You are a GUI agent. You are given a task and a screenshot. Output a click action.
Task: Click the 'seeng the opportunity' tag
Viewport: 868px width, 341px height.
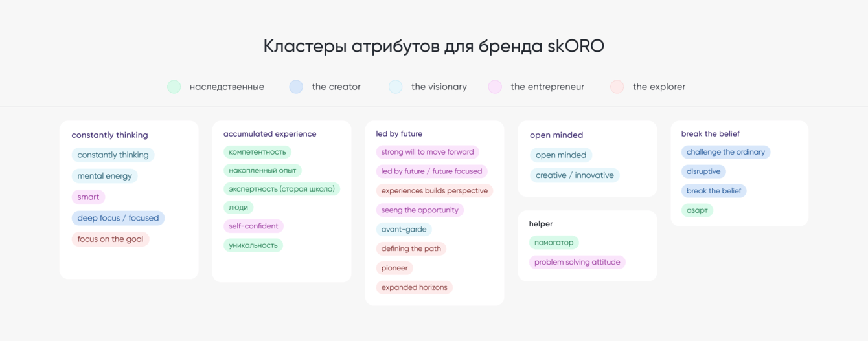[x=420, y=210]
